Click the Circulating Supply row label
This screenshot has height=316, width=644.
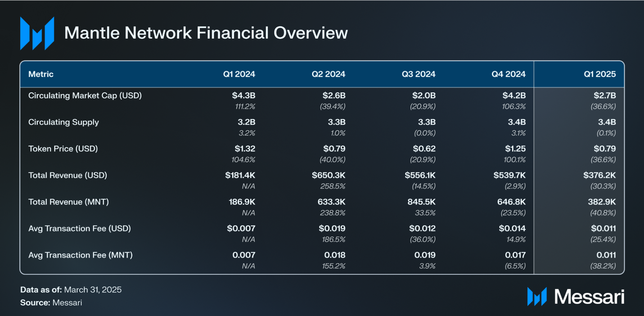(x=63, y=122)
